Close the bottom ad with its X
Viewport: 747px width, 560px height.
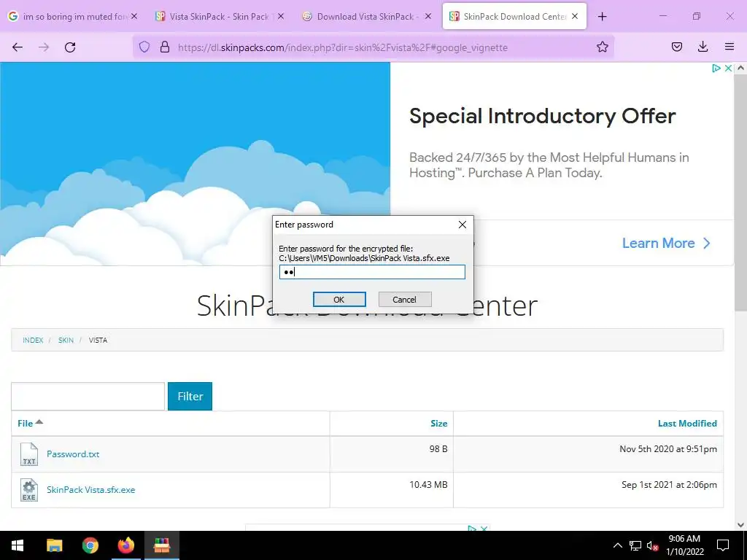(x=484, y=529)
